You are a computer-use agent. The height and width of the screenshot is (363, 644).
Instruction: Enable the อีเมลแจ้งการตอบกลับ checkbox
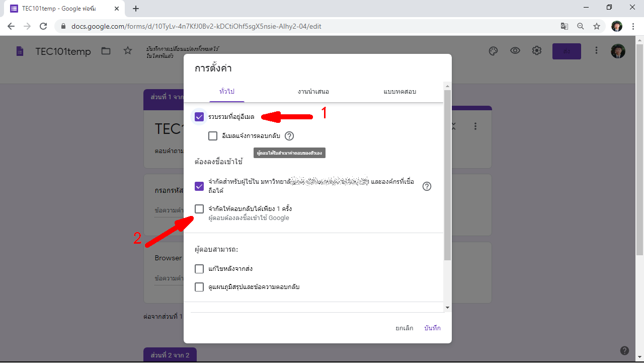point(213,136)
